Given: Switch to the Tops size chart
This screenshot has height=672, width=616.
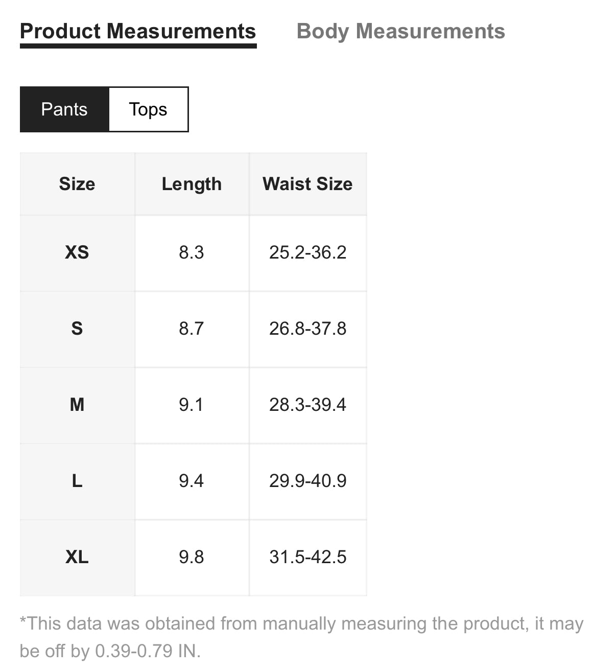Looking at the screenshot, I should click(148, 109).
